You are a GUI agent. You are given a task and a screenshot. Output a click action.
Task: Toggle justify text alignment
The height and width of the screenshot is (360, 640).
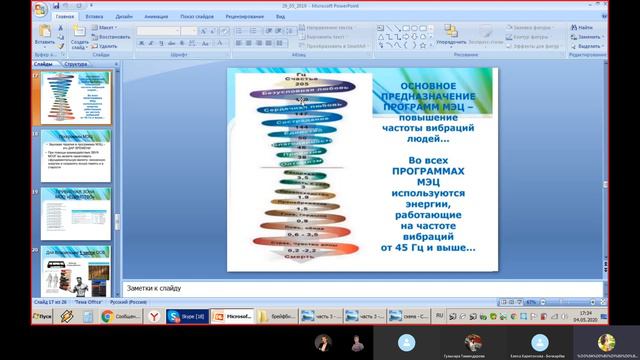269,43
